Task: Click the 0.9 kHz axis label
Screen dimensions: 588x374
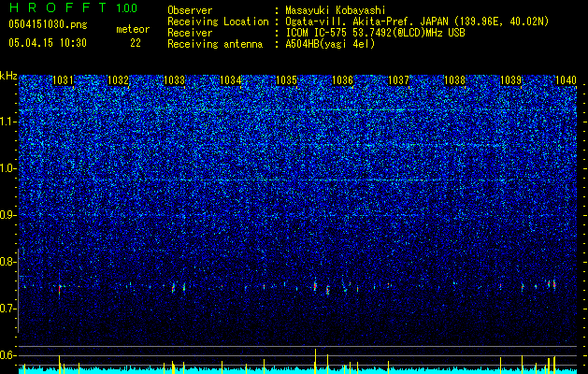Action: pos(7,215)
